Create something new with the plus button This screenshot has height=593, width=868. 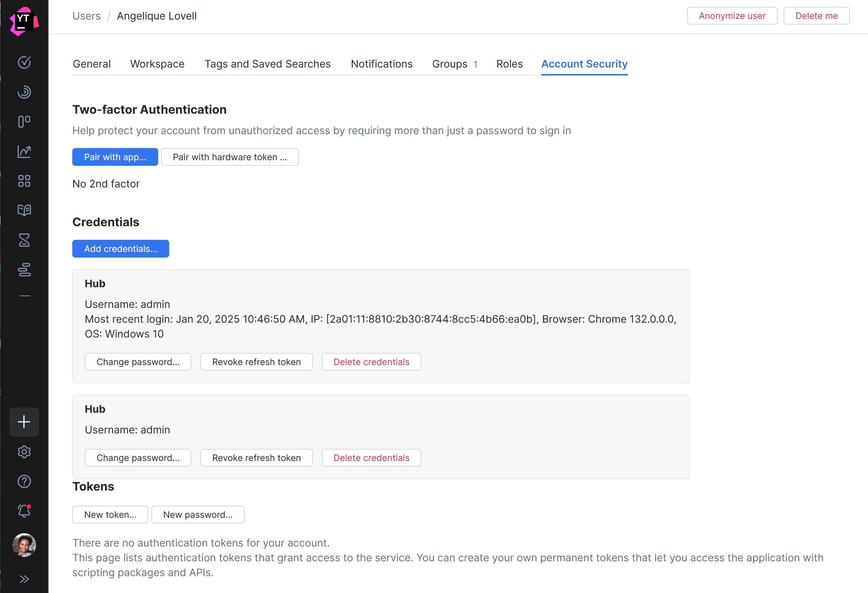coord(24,422)
